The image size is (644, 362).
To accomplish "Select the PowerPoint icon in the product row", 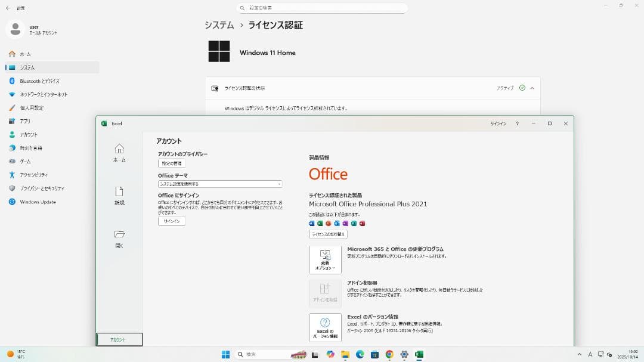I will pos(328,223).
